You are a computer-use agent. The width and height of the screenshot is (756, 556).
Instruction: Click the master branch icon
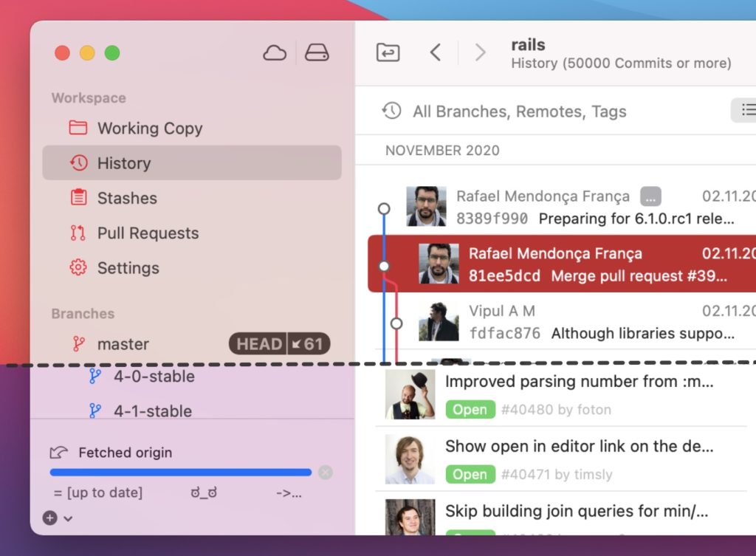78,344
